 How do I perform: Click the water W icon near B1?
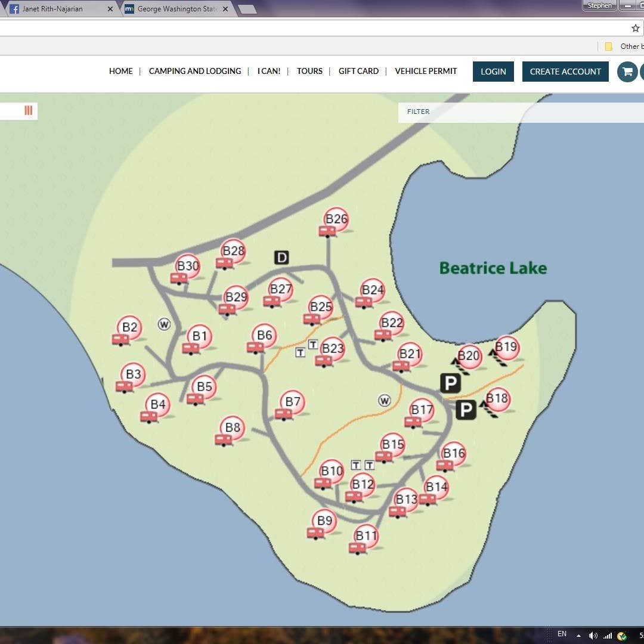tap(164, 324)
